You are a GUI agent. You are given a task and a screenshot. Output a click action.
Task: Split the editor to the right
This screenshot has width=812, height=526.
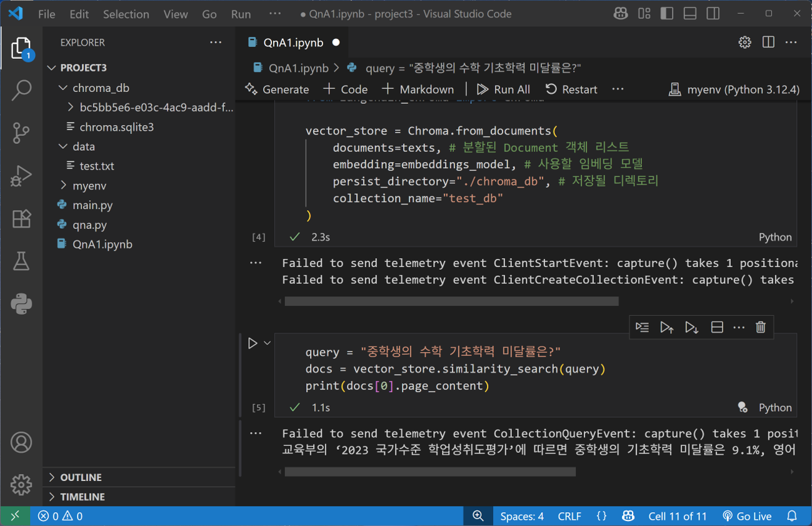click(x=768, y=43)
